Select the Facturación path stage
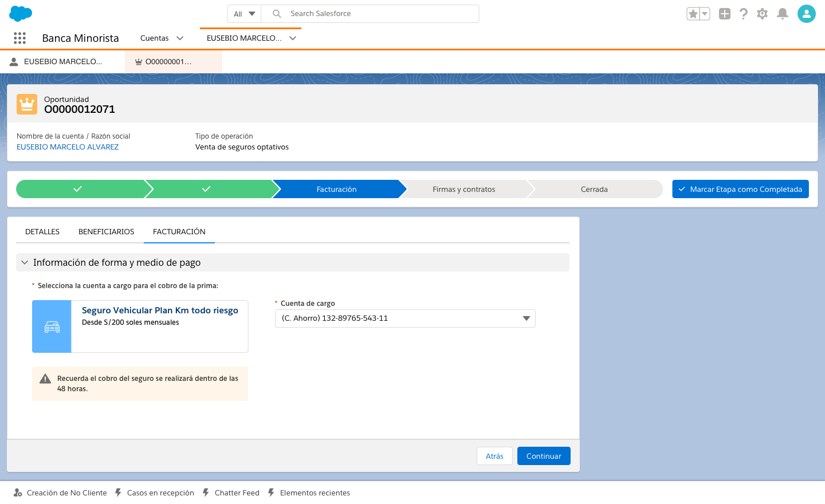825x504 pixels. click(338, 189)
